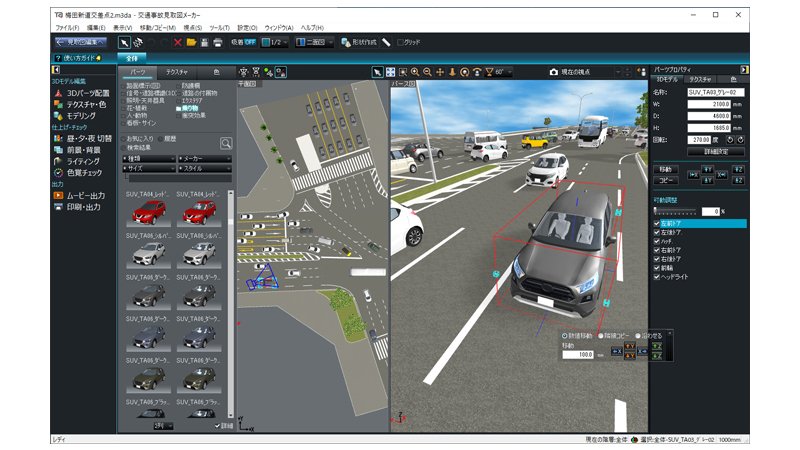Open ムービー出力 in the sidebar
This screenshot has height=450, width=800.
pos(84,194)
